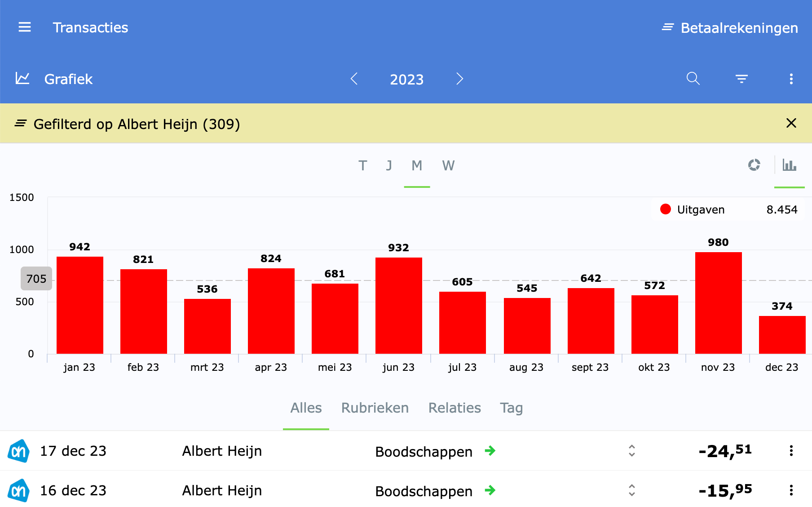This screenshot has height=507, width=812.
Task: Open the filter options icon
Action: pyautogui.click(x=741, y=79)
